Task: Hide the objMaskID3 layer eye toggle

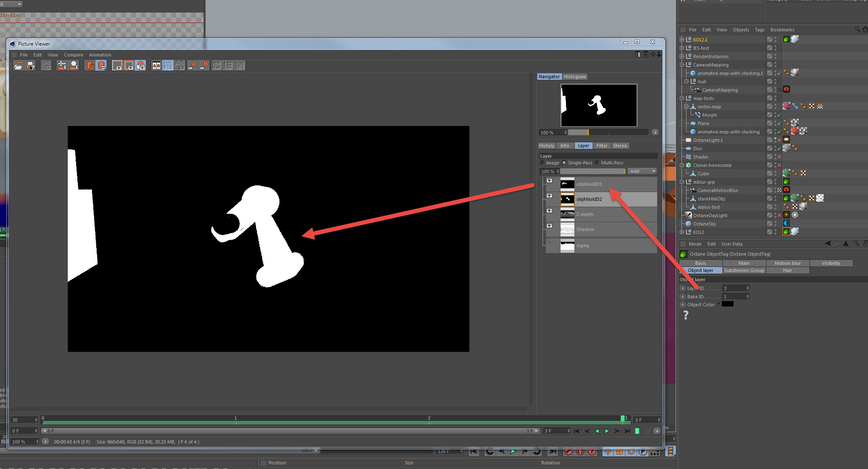Action: [x=550, y=181]
